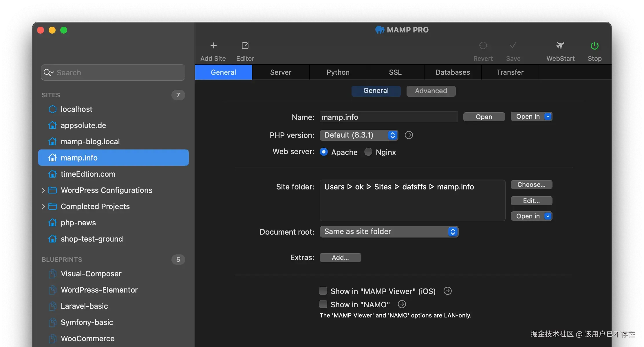Image resolution: width=644 pixels, height=347 pixels.
Task: Click the arrow icon next to MAMP Viewer option
Action: [447, 291]
